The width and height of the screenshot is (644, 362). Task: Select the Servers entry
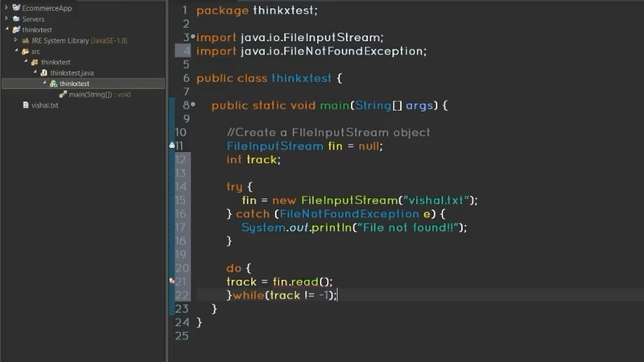click(x=33, y=19)
